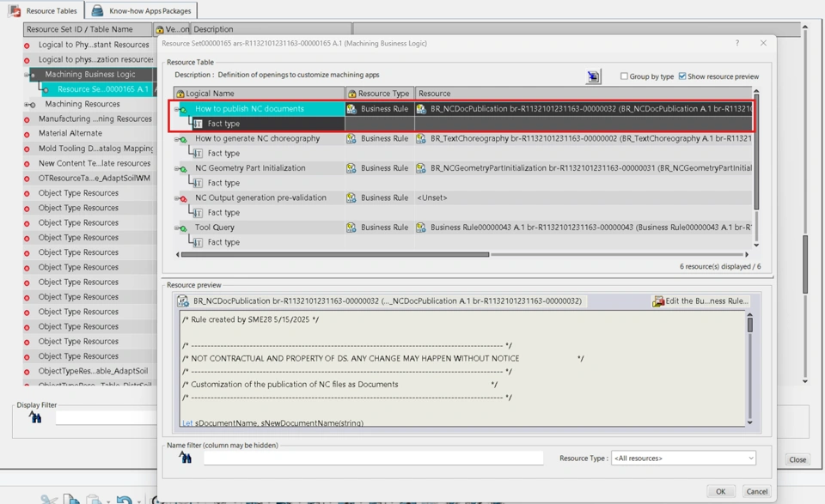Screen dimensions: 825x504
Task: Click the help question mark in dialog title
Action: click(x=736, y=43)
